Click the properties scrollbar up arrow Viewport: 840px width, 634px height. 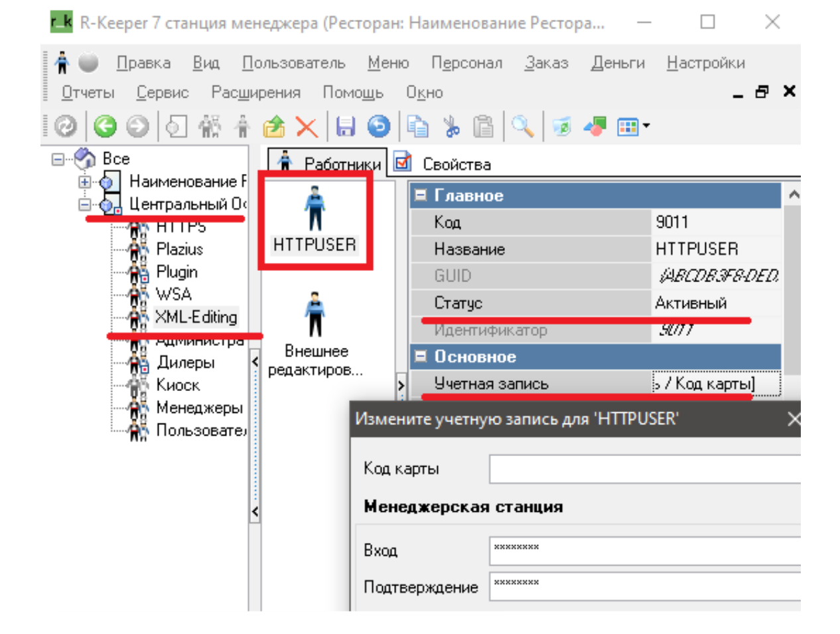tap(793, 195)
